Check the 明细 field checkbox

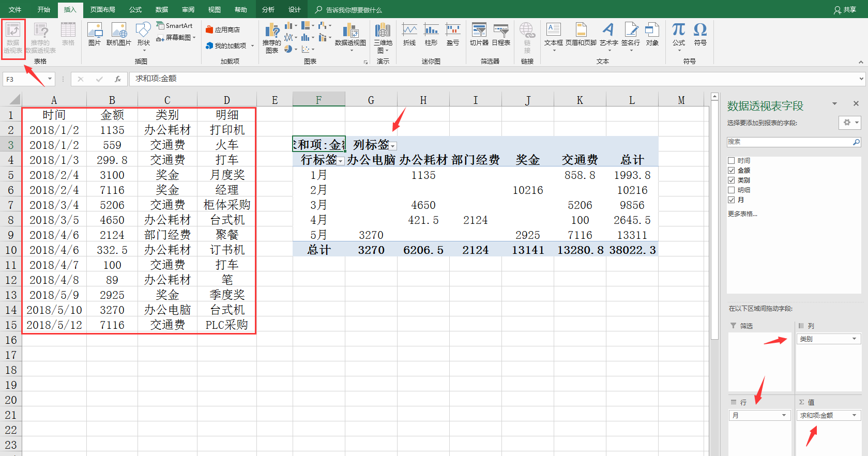pyautogui.click(x=731, y=190)
